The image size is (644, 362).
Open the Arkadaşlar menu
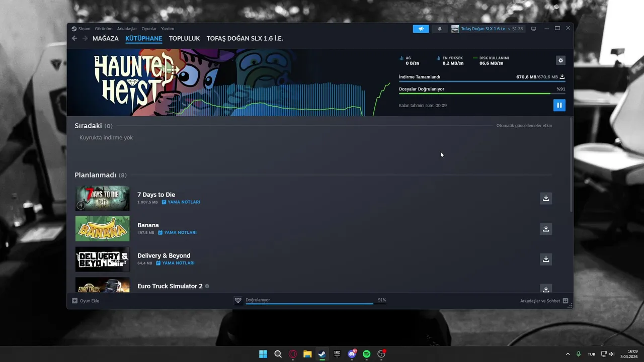[x=127, y=29]
